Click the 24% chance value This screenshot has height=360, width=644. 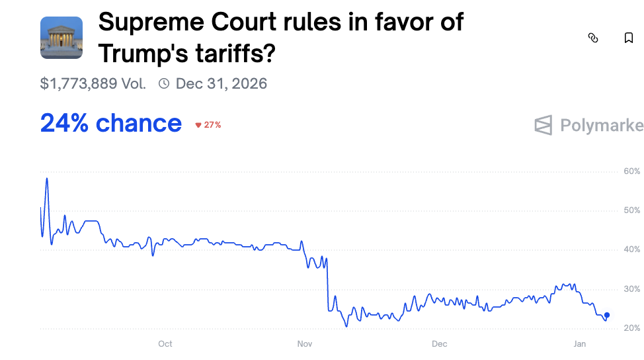pyautogui.click(x=111, y=123)
